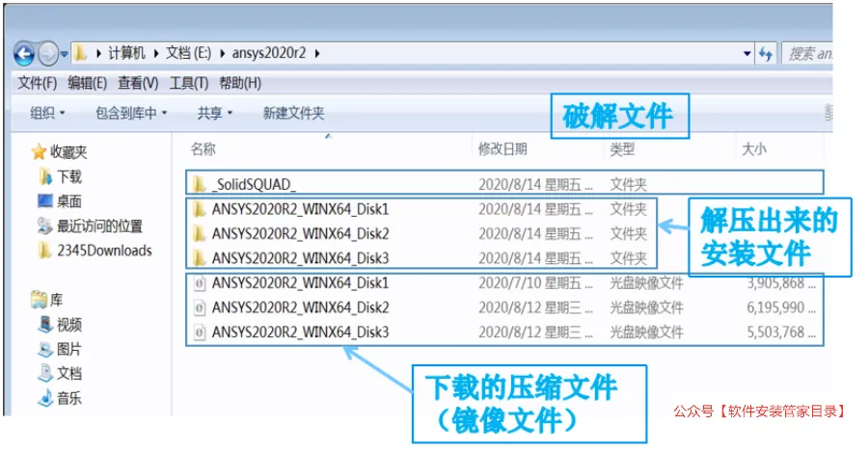The width and height of the screenshot is (868, 452).
Task: Click the 桌面 icon in sidebar
Action: [x=45, y=200]
